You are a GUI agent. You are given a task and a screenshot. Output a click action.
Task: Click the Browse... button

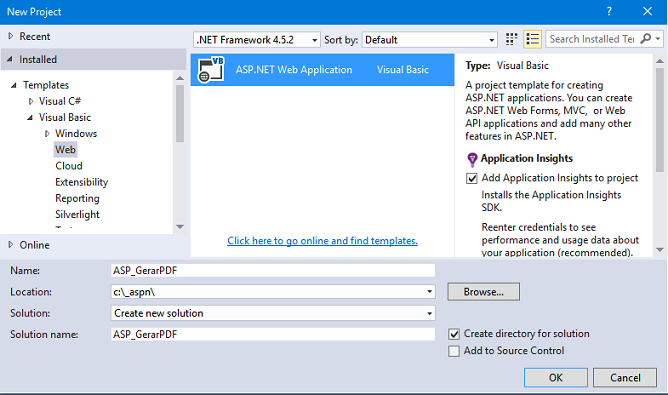pos(484,292)
